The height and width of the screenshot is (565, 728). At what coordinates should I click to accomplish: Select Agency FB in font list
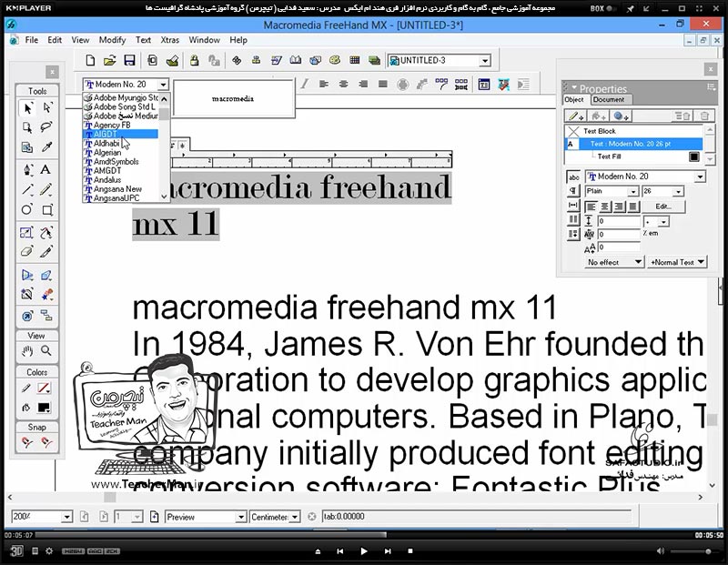tap(120, 125)
